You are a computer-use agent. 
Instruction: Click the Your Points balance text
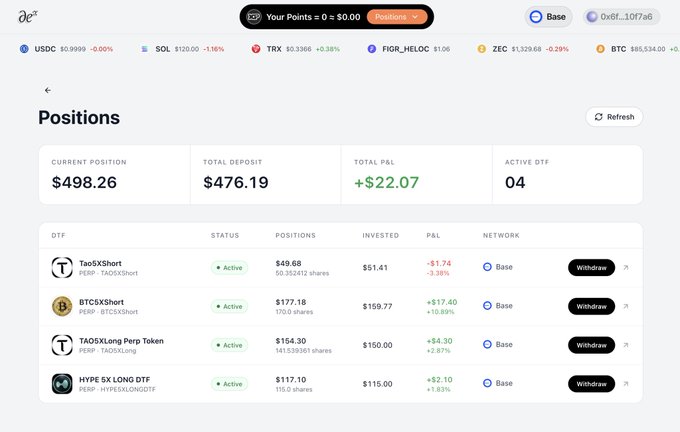(x=313, y=17)
